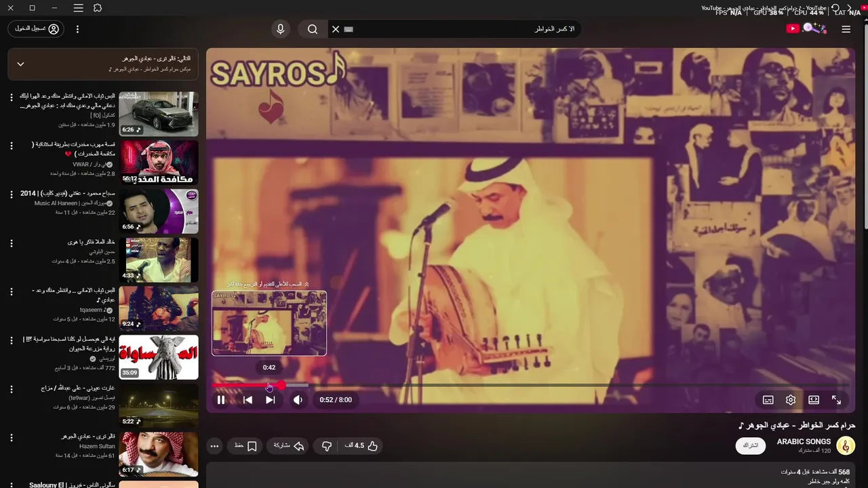Open options for غارت عيوني video
Viewport: 868px width, 488px height.
[11, 390]
